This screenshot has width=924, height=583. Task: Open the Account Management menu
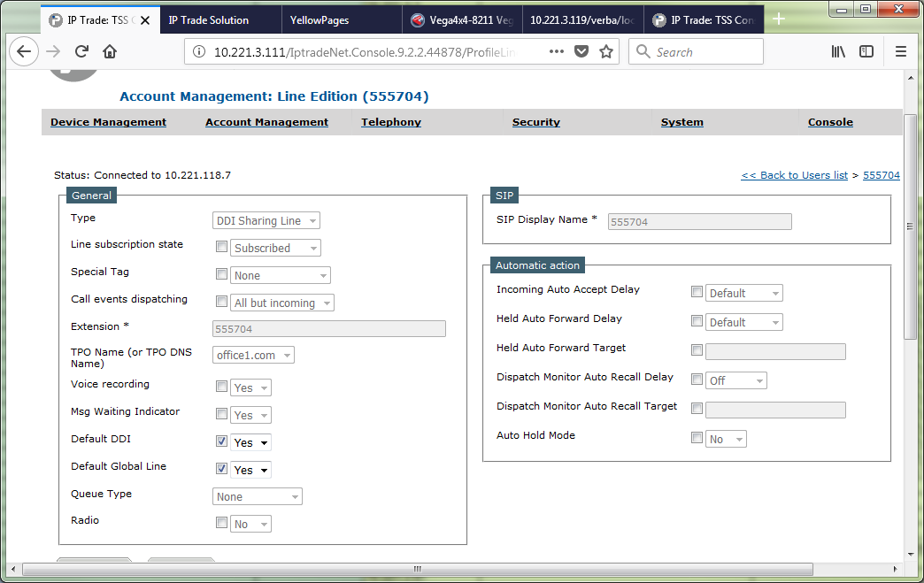pos(267,122)
